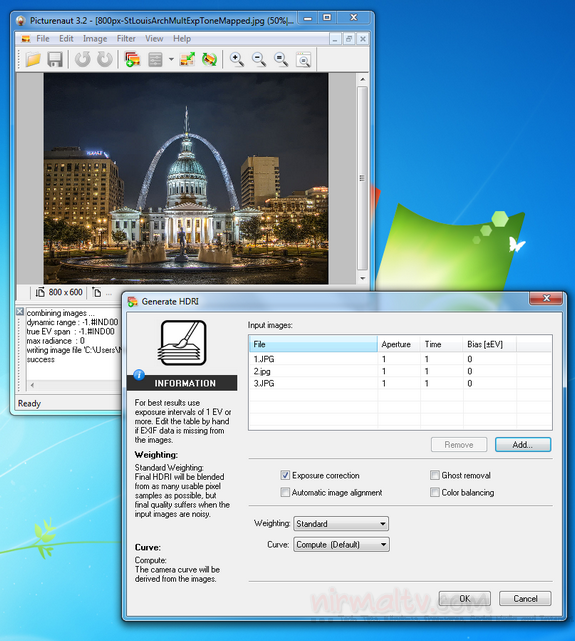Open the tone mapping sliders icon
Image resolution: width=575 pixels, height=641 pixels.
tap(155, 60)
